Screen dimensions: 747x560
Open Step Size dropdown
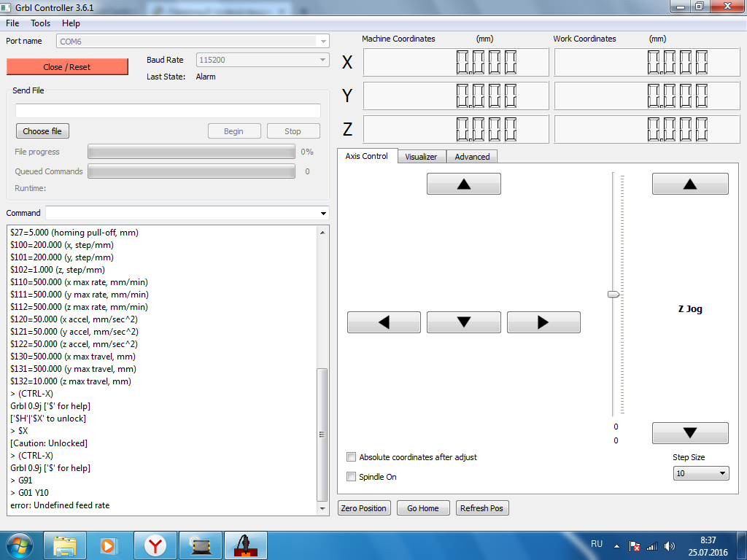pos(701,473)
